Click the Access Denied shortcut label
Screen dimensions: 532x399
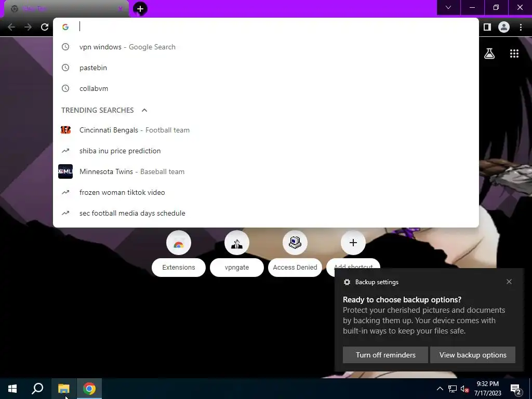tap(295, 268)
